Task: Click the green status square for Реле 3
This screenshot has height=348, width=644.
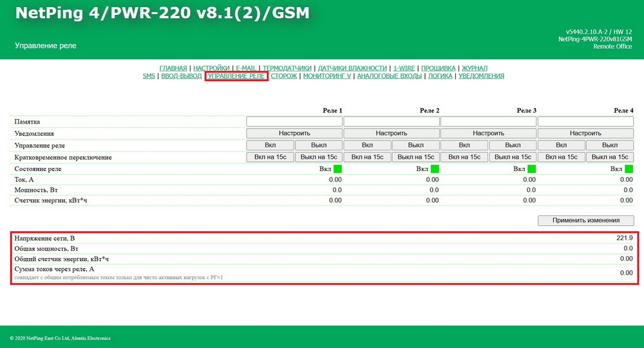Action: point(532,169)
